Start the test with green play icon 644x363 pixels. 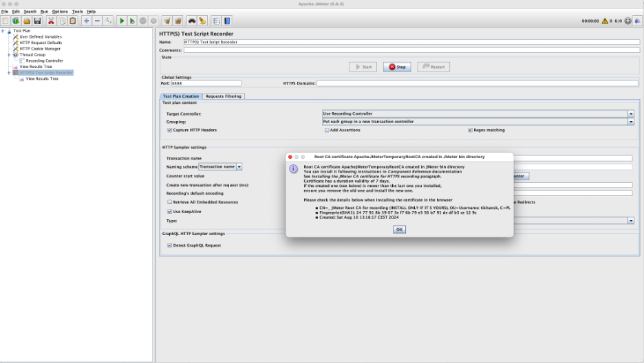coord(122,21)
